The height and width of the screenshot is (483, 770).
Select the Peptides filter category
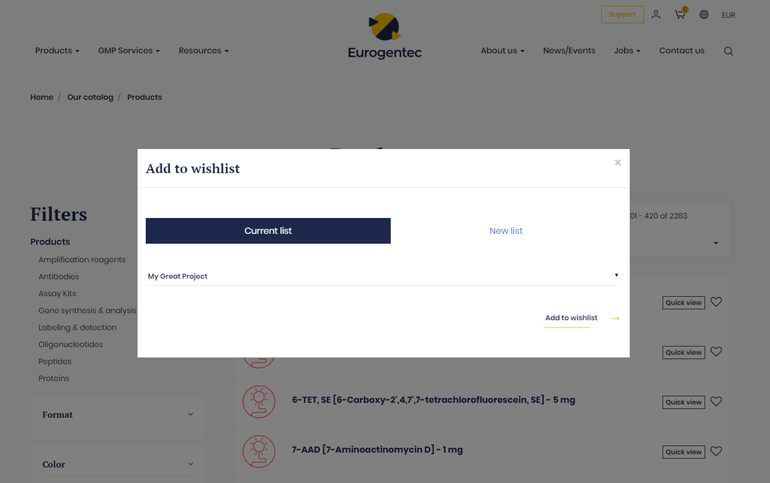[55, 361]
